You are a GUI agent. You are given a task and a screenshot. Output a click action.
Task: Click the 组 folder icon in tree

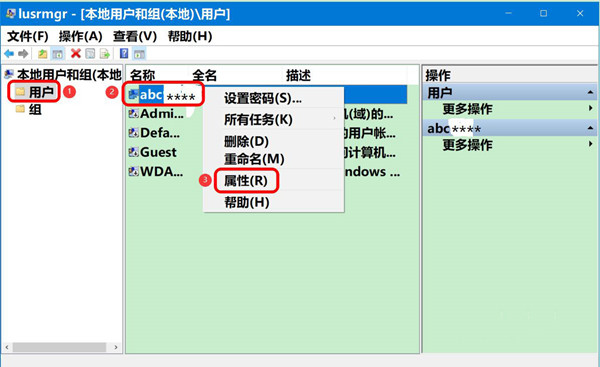(20, 109)
